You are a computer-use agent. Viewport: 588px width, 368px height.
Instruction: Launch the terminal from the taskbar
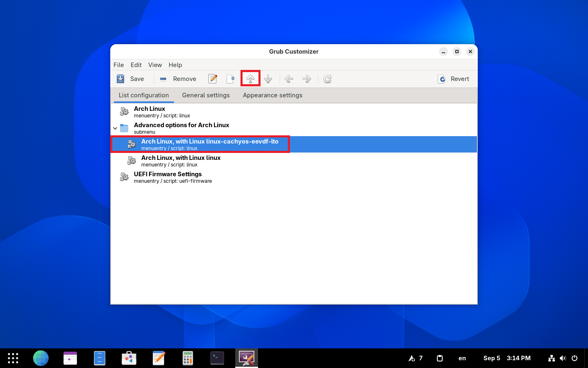click(x=217, y=358)
